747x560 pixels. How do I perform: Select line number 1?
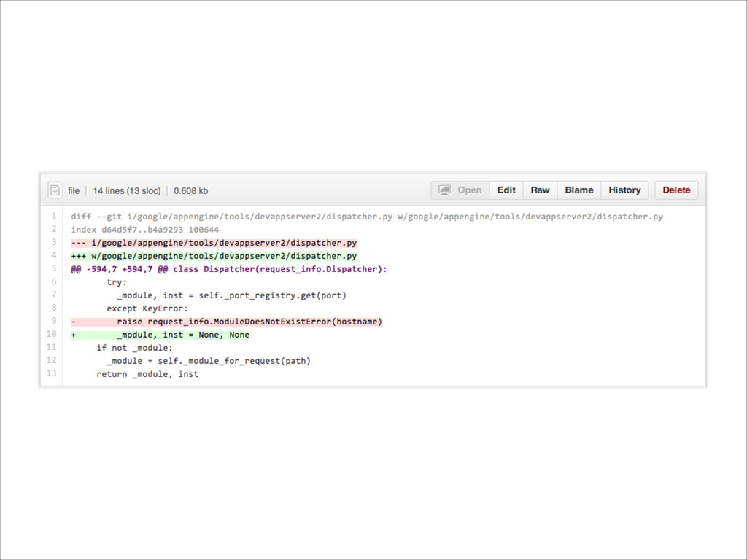54,216
